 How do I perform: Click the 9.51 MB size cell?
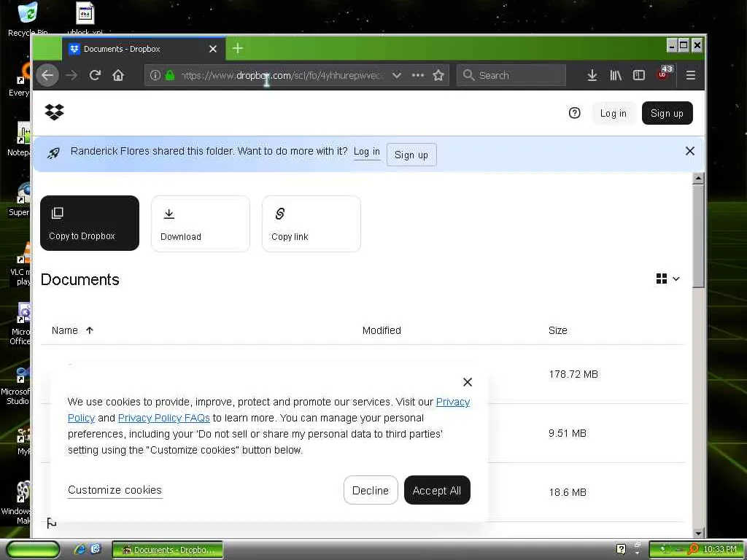coord(568,433)
